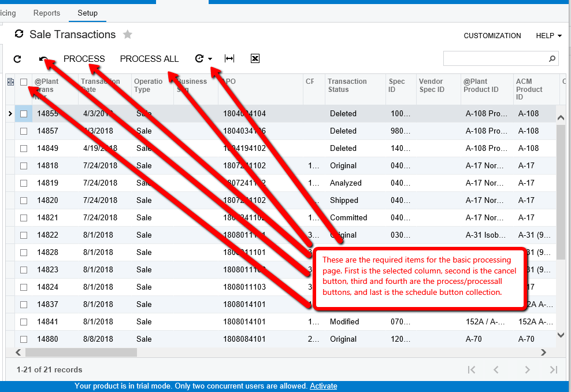Screen dimensions: 571x392
Task: Expand the HELP menu
Action: [549, 36]
